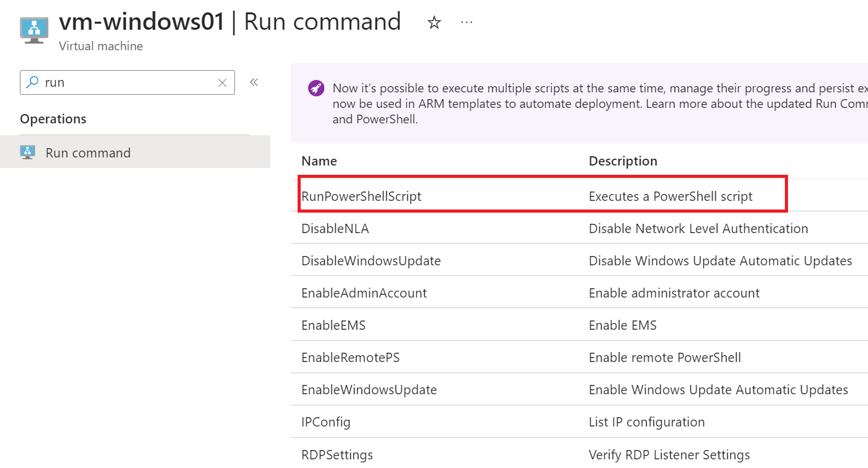Open the more options ellipsis menu
This screenshot has width=868, height=468.
click(467, 22)
